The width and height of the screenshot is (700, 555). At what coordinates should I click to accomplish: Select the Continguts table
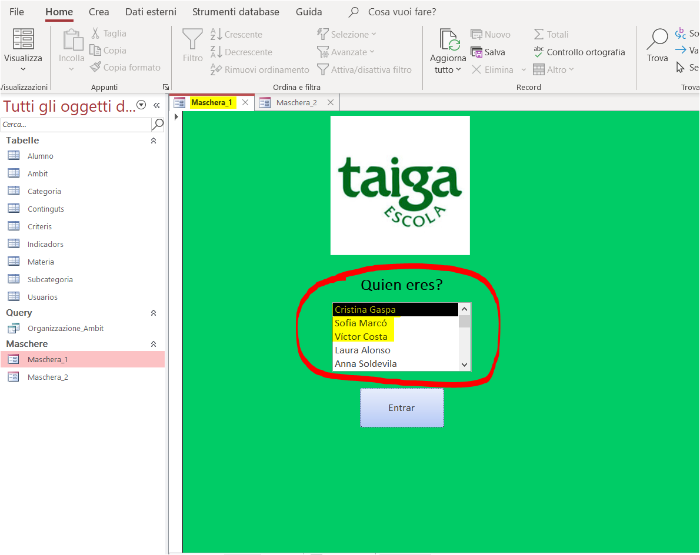tap(46, 209)
